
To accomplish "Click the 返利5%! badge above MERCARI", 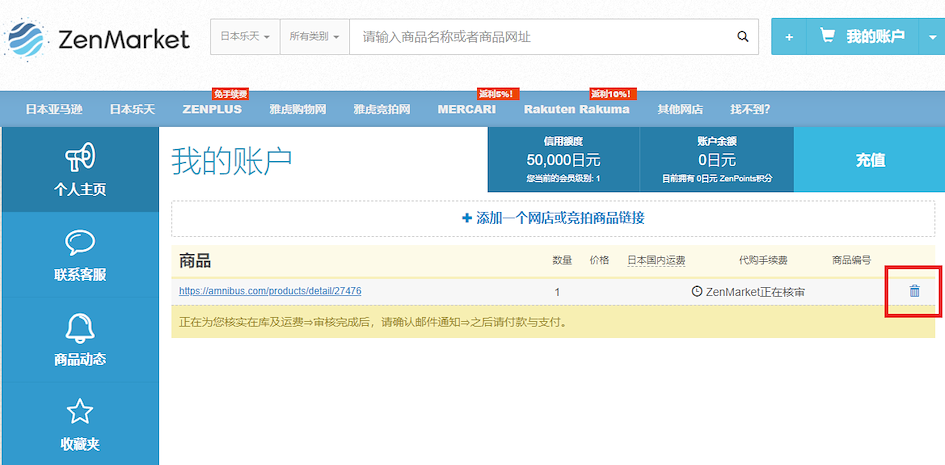I will click(498, 94).
